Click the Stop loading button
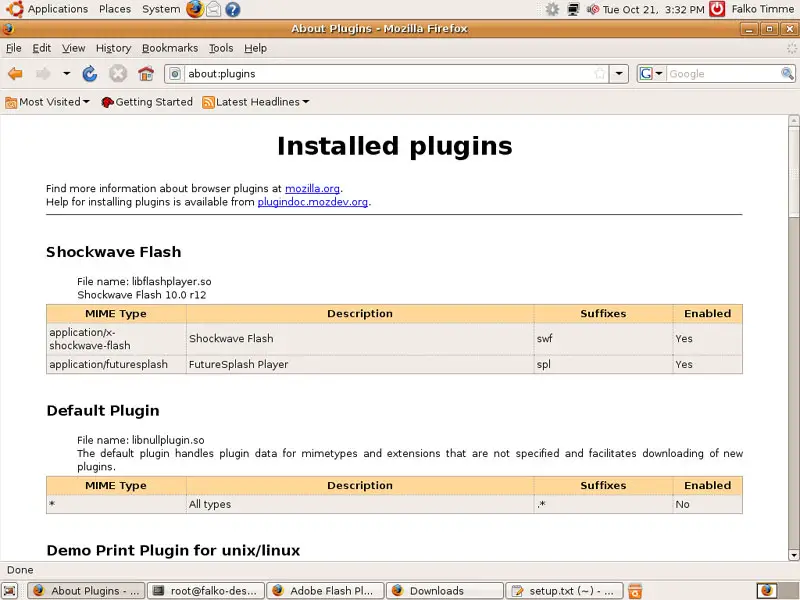The width and height of the screenshot is (800, 600). coord(118,74)
